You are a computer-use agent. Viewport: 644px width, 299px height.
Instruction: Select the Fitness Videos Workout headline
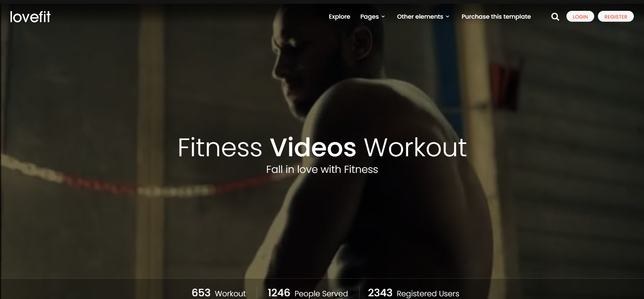(322, 147)
